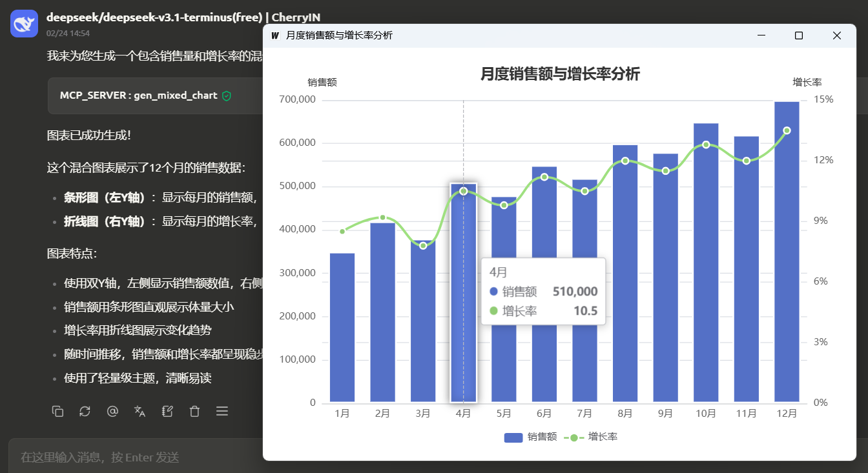
Task: Click the 3月 sales bar
Action: (423, 321)
